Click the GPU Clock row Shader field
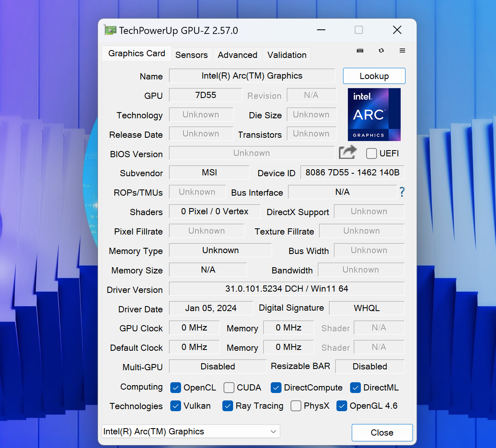This screenshot has height=448, width=496. [x=379, y=328]
